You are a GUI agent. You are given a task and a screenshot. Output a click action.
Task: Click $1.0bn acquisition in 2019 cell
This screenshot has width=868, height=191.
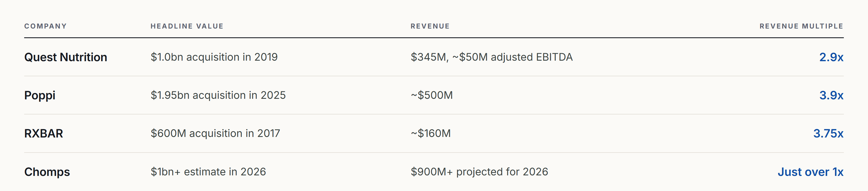tap(214, 57)
